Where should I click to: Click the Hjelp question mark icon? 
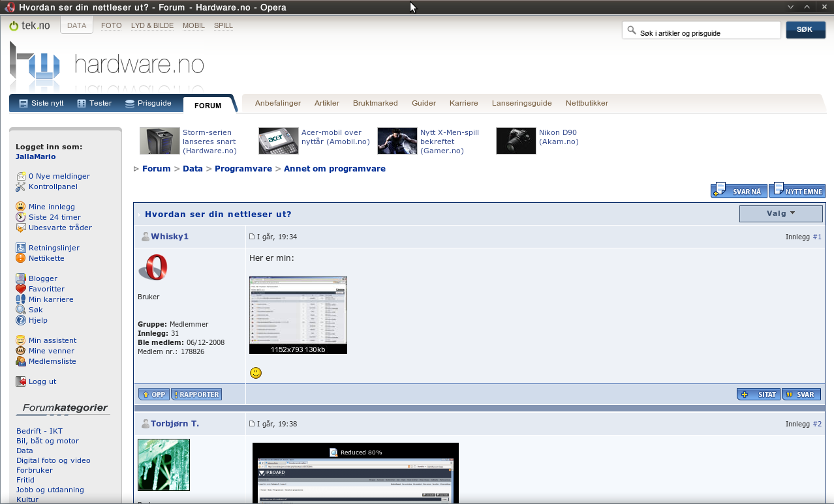click(x=21, y=320)
